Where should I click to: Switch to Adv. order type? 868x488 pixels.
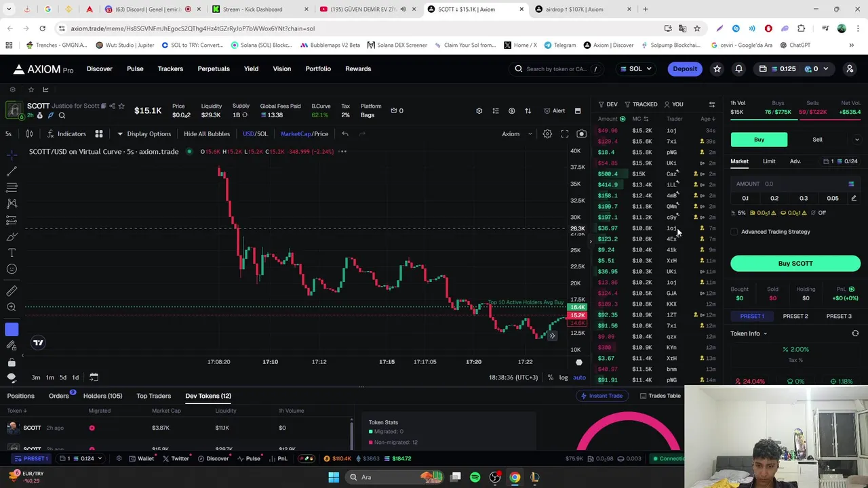pyautogui.click(x=795, y=161)
